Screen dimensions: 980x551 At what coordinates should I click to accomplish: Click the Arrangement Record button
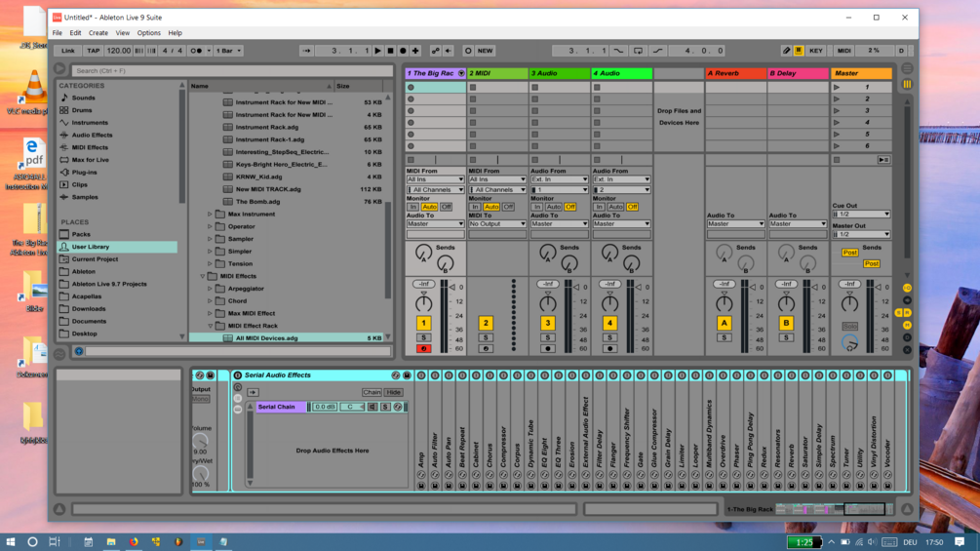(403, 51)
